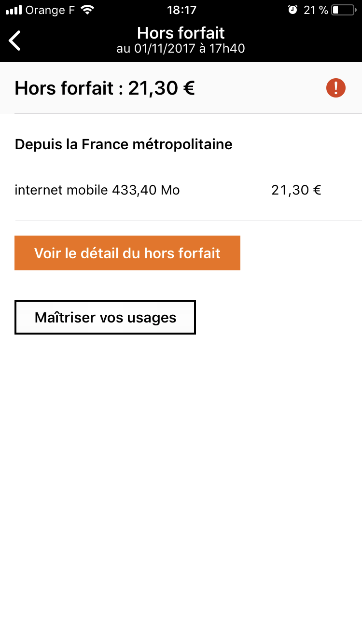Viewport: 362px width, 644px height.
Task: Tap the cellular signal strength bars
Action: [x=14, y=10]
